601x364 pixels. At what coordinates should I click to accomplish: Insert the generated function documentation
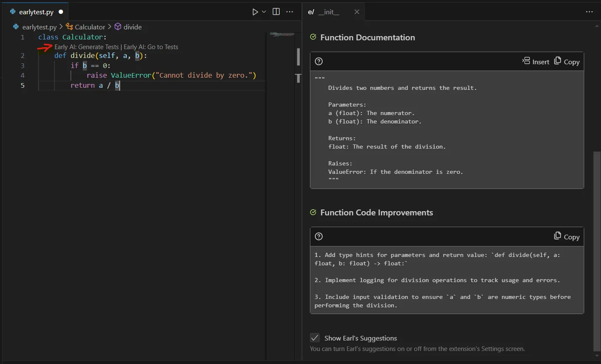[535, 61]
